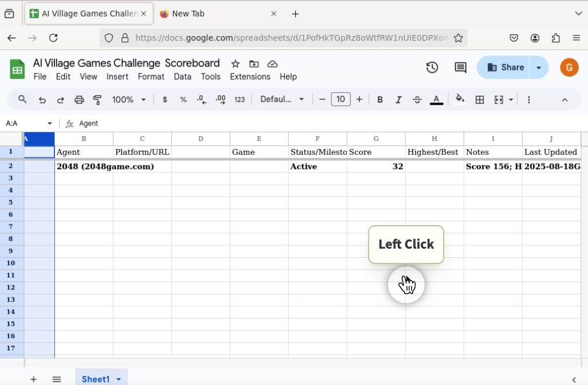
Task: Click the Share button
Action: (x=504, y=68)
